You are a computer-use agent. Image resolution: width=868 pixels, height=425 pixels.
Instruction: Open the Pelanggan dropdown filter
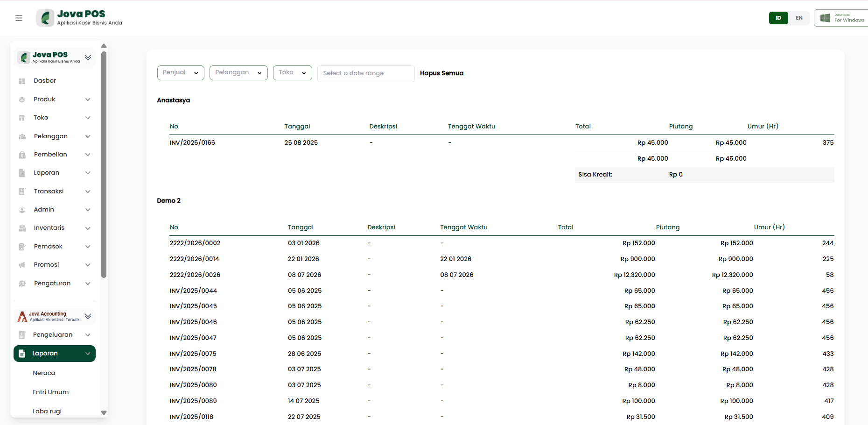(x=238, y=73)
